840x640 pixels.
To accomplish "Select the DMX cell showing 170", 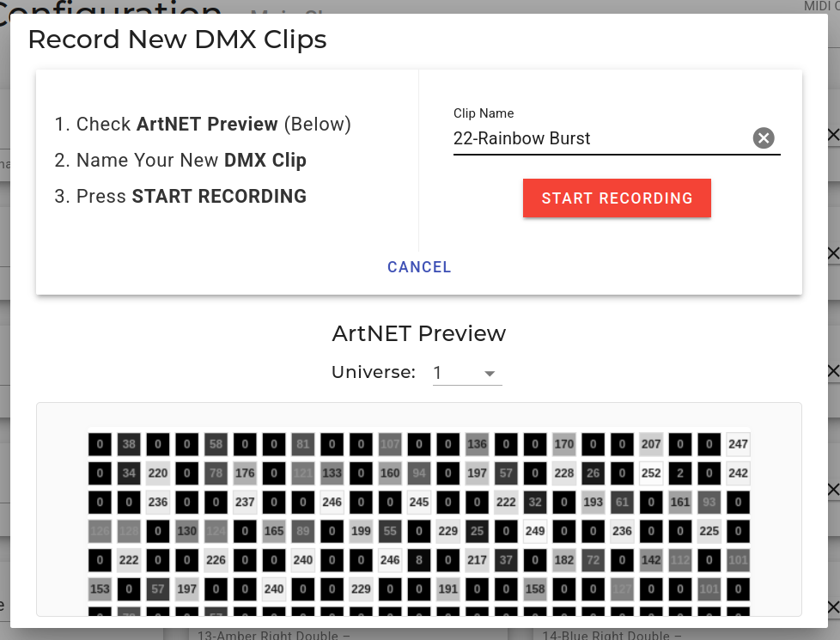I will (x=563, y=444).
